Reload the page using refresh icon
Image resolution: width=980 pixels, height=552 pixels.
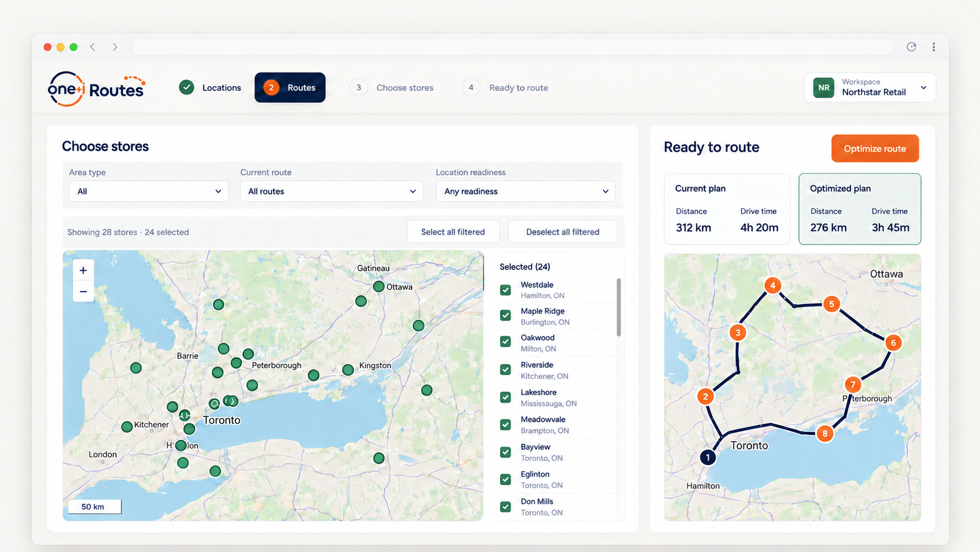click(x=911, y=47)
